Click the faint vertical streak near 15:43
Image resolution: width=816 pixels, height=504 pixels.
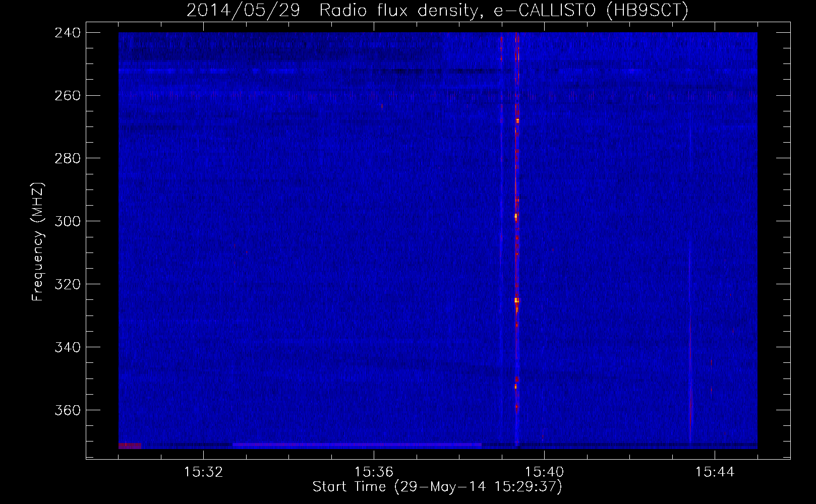pyautogui.click(x=690, y=343)
